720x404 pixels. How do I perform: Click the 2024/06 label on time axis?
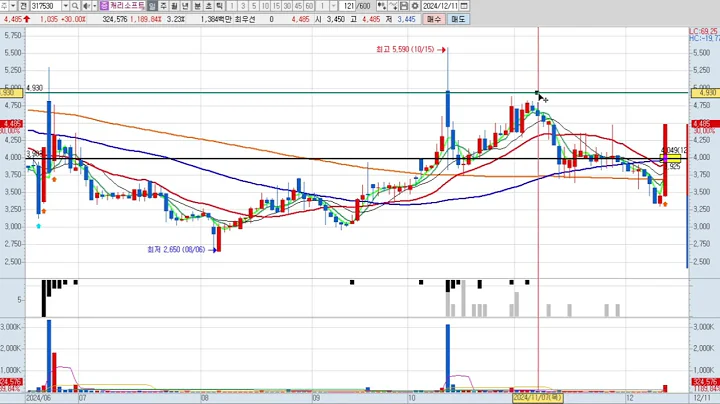tap(39, 398)
